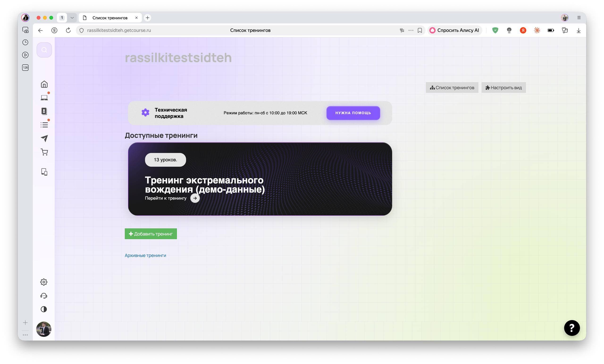Click the rassilkitestsidteh page title

pyautogui.click(x=178, y=58)
